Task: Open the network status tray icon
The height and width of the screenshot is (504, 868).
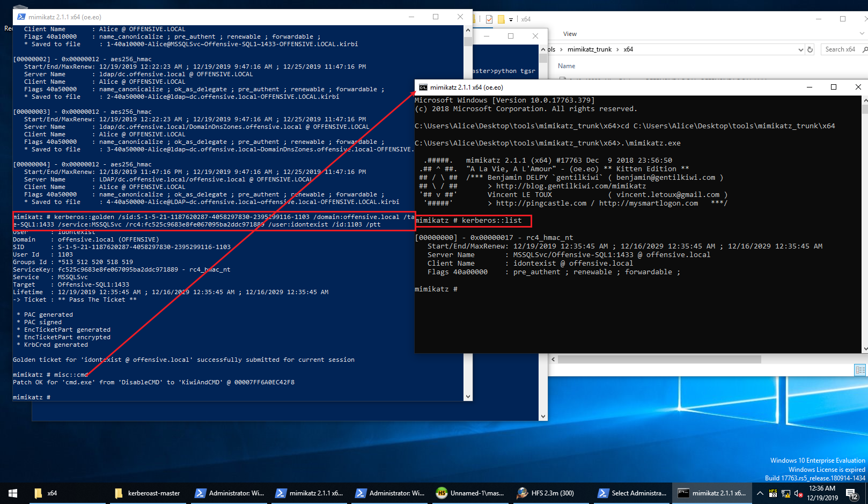Action: pyautogui.click(x=786, y=493)
